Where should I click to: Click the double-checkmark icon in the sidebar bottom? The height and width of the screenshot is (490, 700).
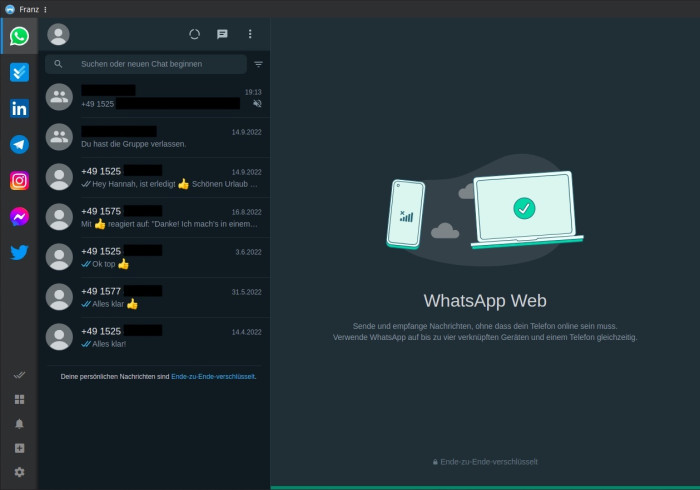click(19, 375)
